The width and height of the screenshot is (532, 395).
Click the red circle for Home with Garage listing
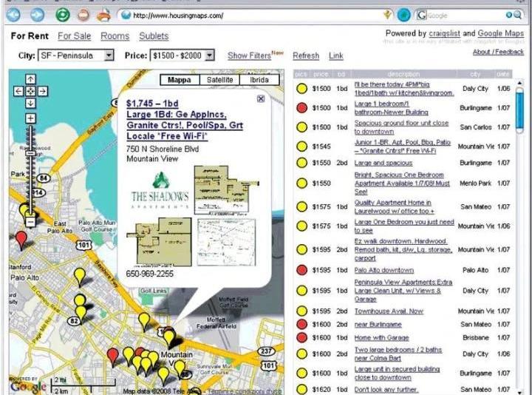pos(301,337)
